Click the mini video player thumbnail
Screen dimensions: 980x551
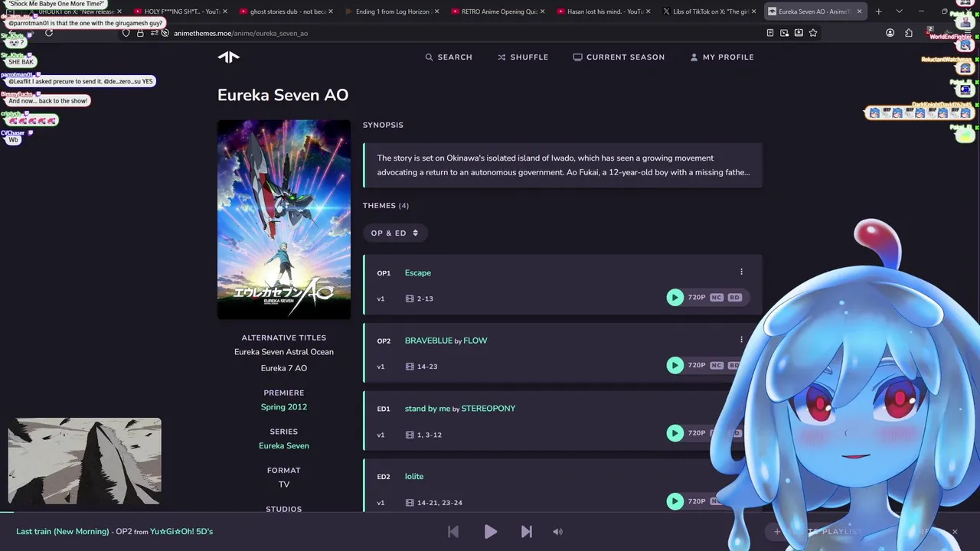(84, 461)
